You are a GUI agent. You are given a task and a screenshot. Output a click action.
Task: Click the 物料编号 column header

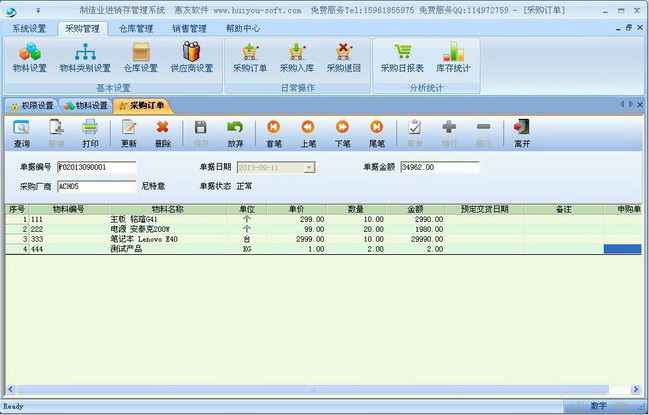point(69,209)
